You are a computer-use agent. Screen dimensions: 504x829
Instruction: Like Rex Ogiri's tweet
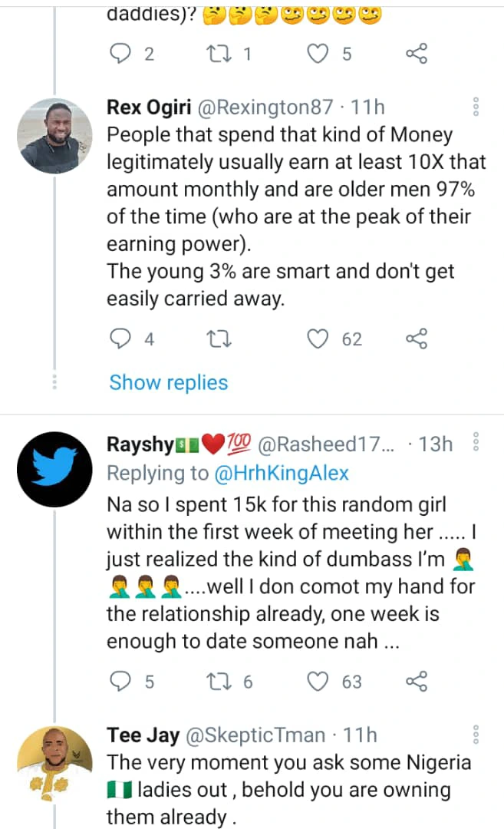coord(318,339)
